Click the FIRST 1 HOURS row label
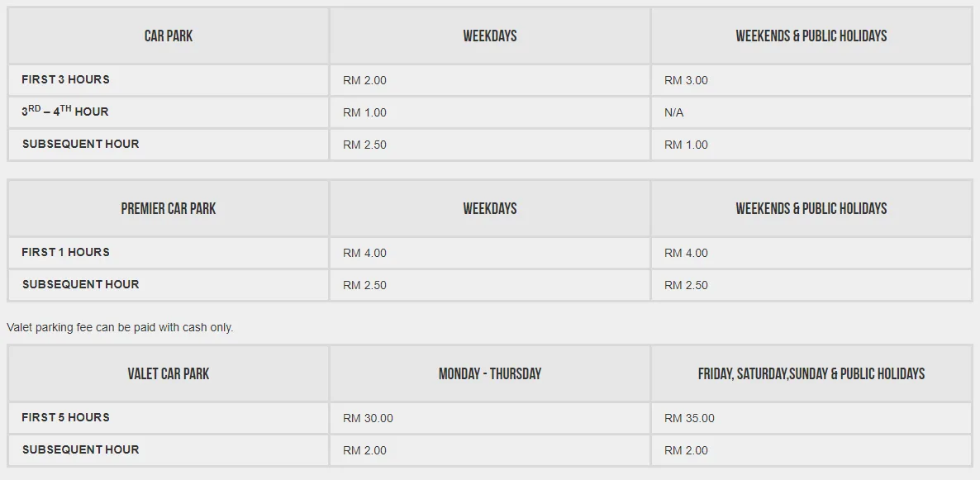 click(x=66, y=252)
